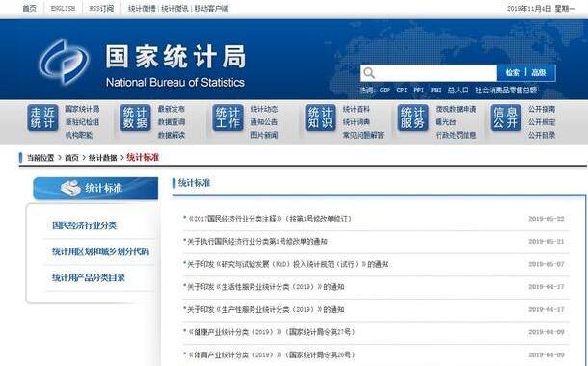Open 公开目录 link

coord(542,135)
